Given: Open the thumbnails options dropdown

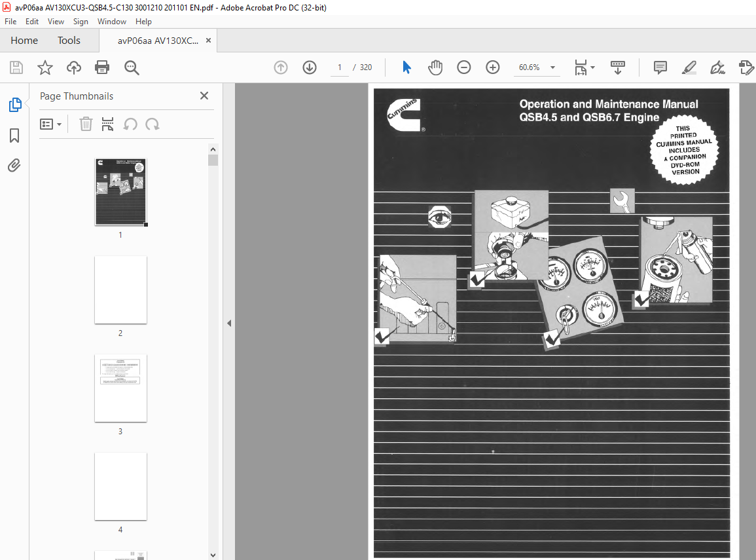Looking at the screenshot, I should click(x=50, y=124).
